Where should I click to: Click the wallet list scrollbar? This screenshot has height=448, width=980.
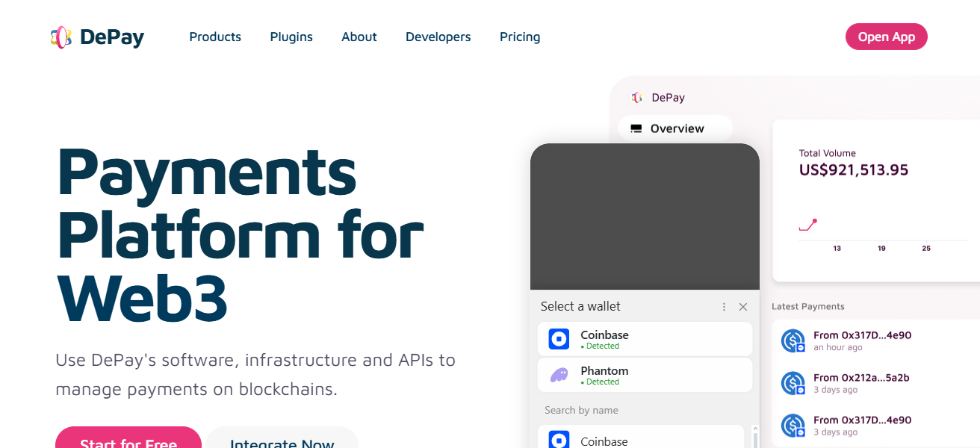754,438
